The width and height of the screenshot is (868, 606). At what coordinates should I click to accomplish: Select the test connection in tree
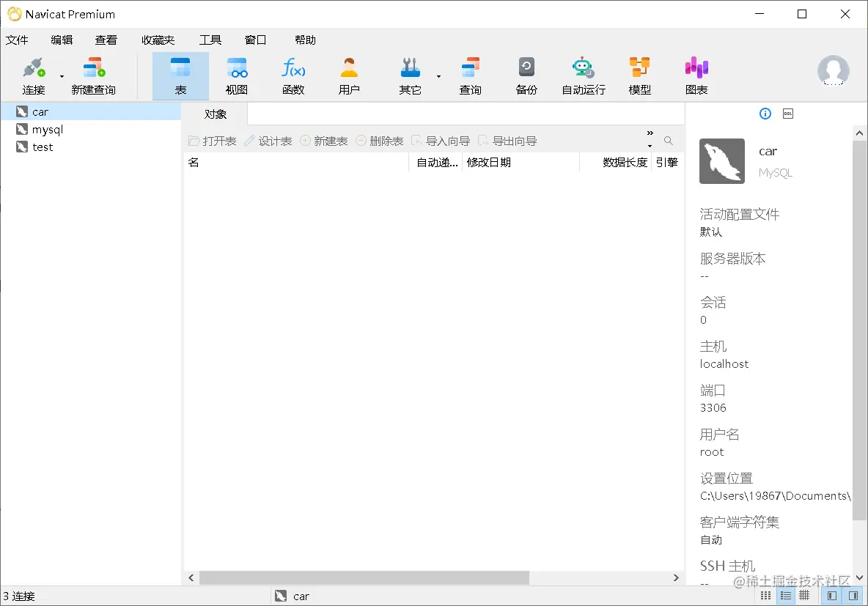click(91, 147)
